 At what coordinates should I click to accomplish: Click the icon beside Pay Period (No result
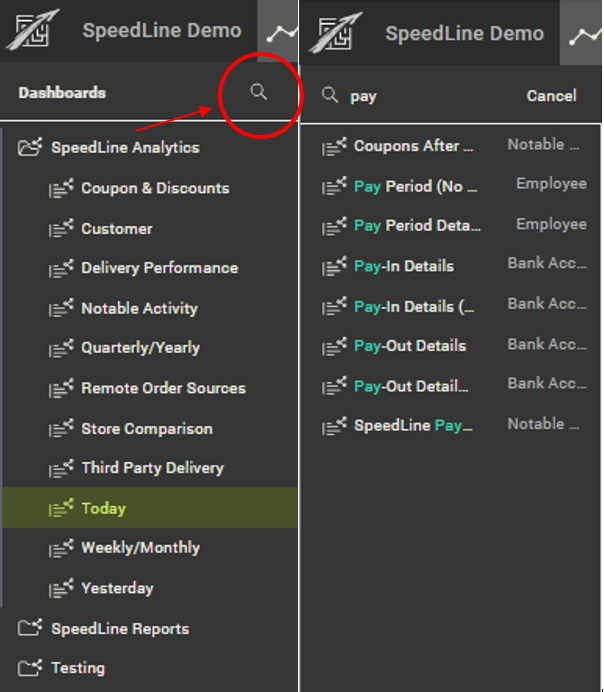pyautogui.click(x=334, y=186)
